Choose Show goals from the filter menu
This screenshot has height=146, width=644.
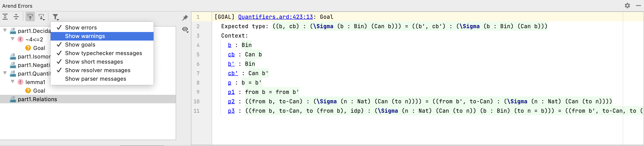pos(80,44)
